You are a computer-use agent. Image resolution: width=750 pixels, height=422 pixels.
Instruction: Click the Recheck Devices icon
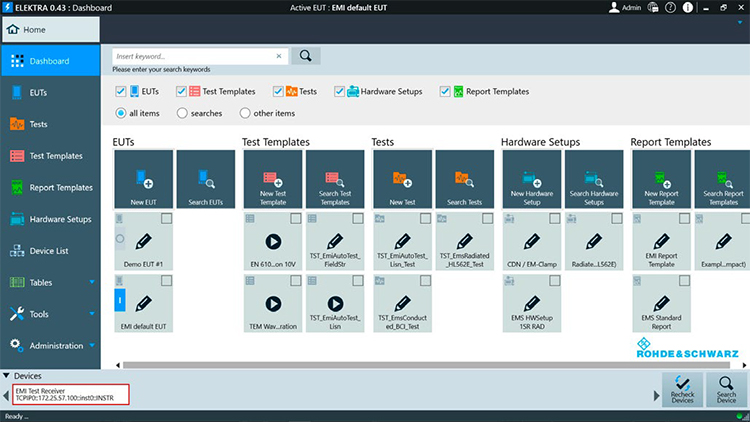pos(683,389)
